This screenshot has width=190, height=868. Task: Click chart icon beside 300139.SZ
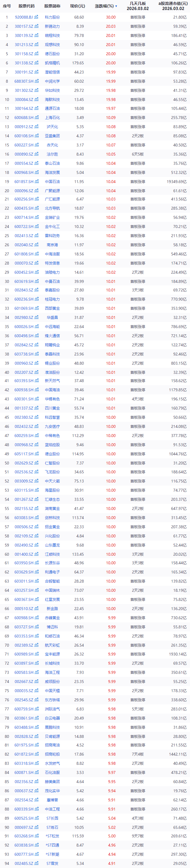36,35
